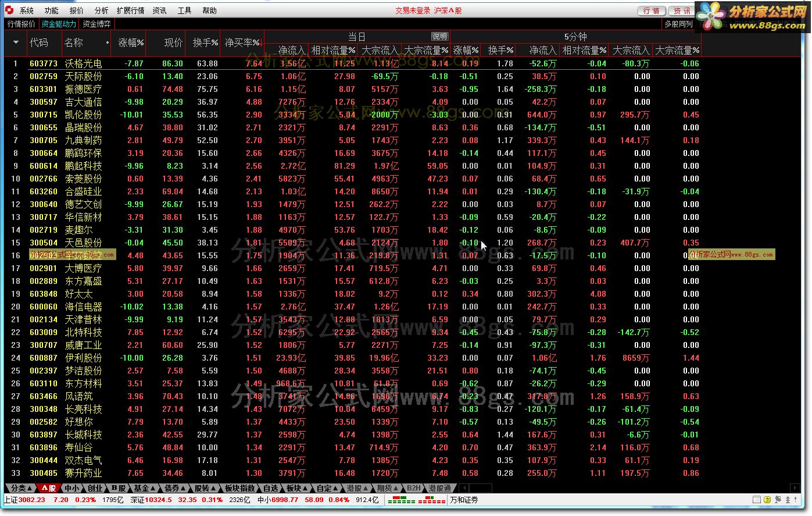Select the 自选 tab
The image size is (812, 516).
(x=271, y=488)
